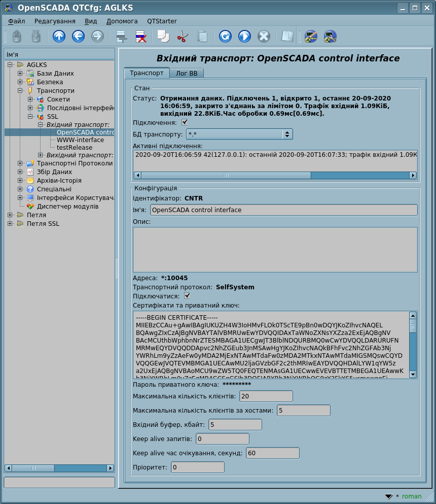Switch to the Лог ВВ tab
Image resolution: width=436 pixels, height=504 pixels.
(x=187, y=73)
